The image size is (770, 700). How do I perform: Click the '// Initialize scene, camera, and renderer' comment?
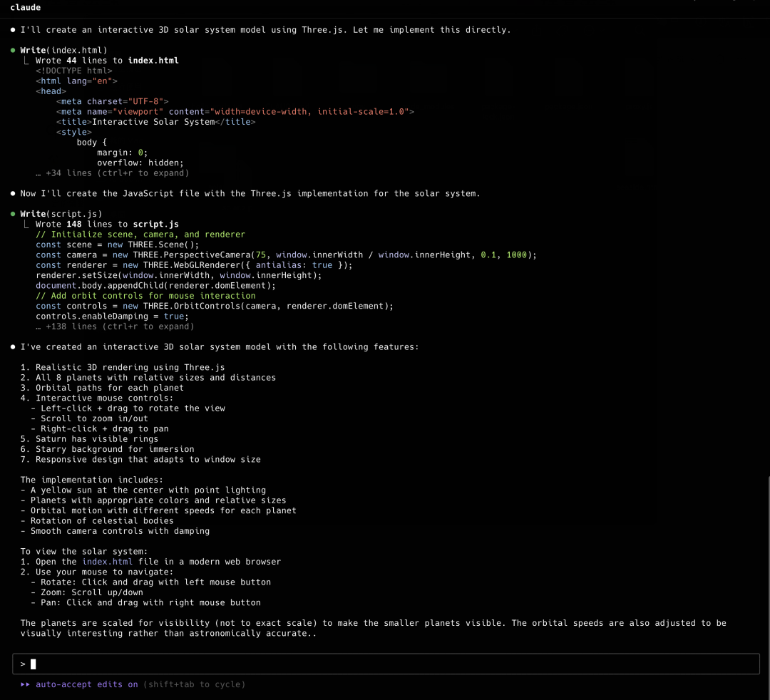[x=140, y=235]
